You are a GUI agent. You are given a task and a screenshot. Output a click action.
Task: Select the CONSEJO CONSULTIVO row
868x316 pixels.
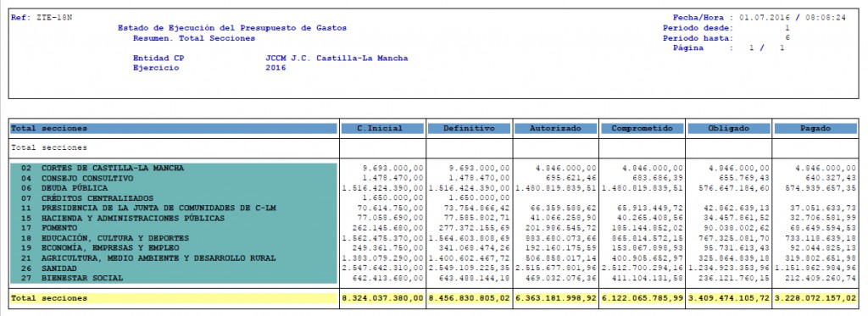(173, 178)
